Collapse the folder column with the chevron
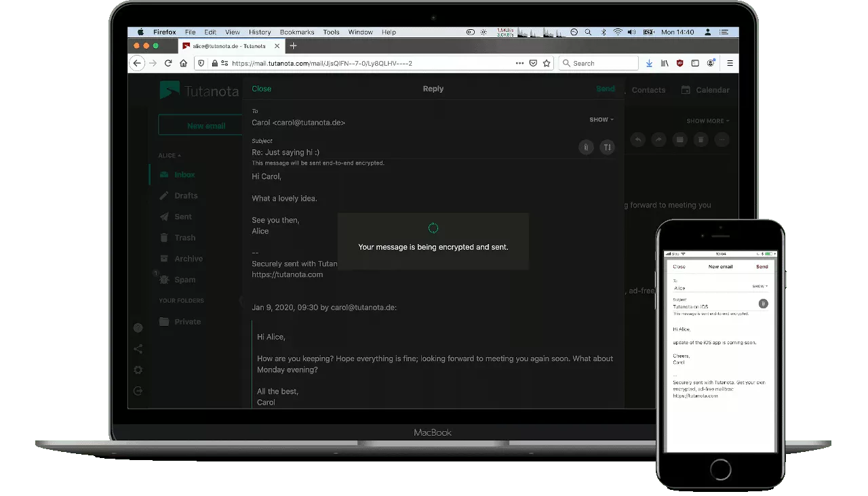The width and height of the screenshot is (868, 496). 241,301
